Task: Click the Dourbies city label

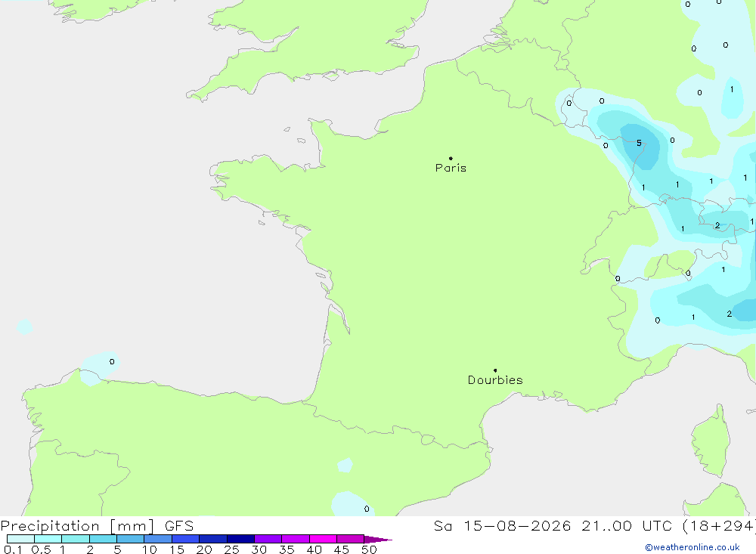Action: (495, 380)
